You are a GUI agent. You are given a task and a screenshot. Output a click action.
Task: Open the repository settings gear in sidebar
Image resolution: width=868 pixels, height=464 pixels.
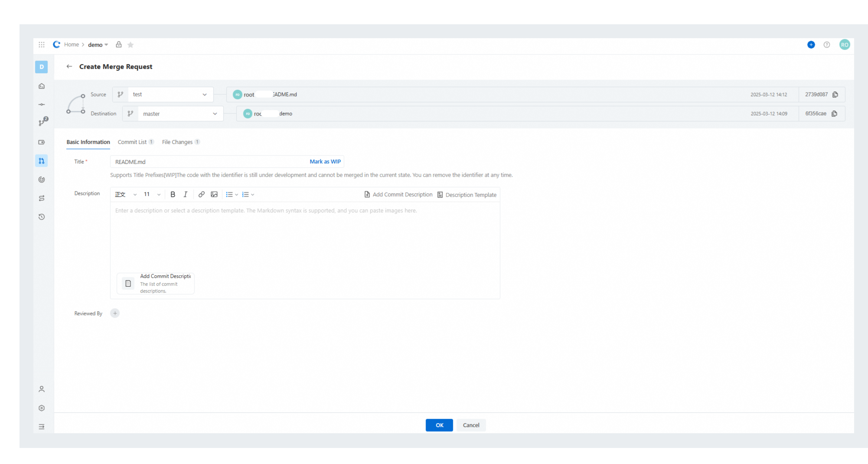tap(41, 408)
